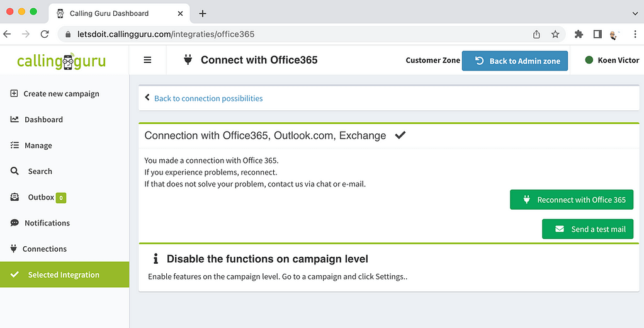Toggle the hamburger sidebar menu icon
The height and width of the screenshot is (328, 644).
click(x=147, y=60)
